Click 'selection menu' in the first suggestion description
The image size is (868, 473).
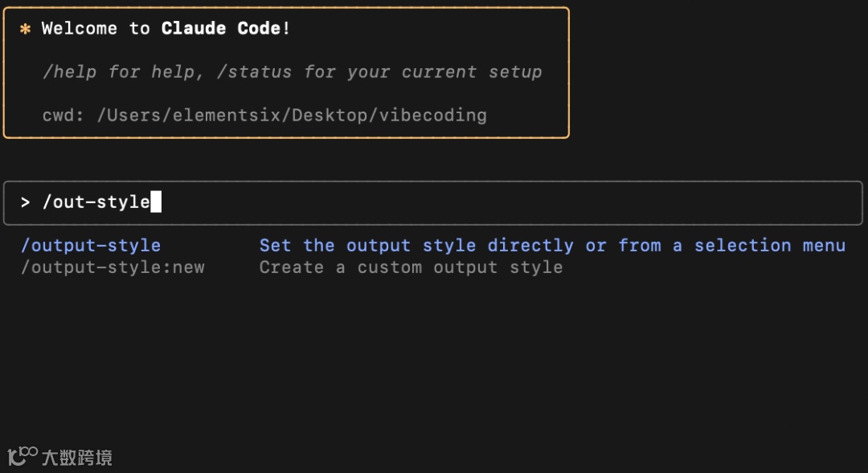click(x=769, y=246)
